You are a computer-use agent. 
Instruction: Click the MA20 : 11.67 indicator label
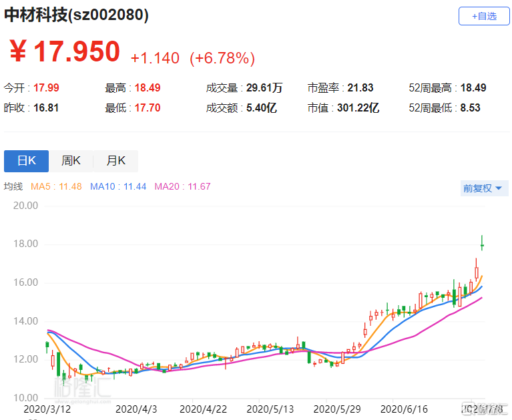tap(182, 186)
